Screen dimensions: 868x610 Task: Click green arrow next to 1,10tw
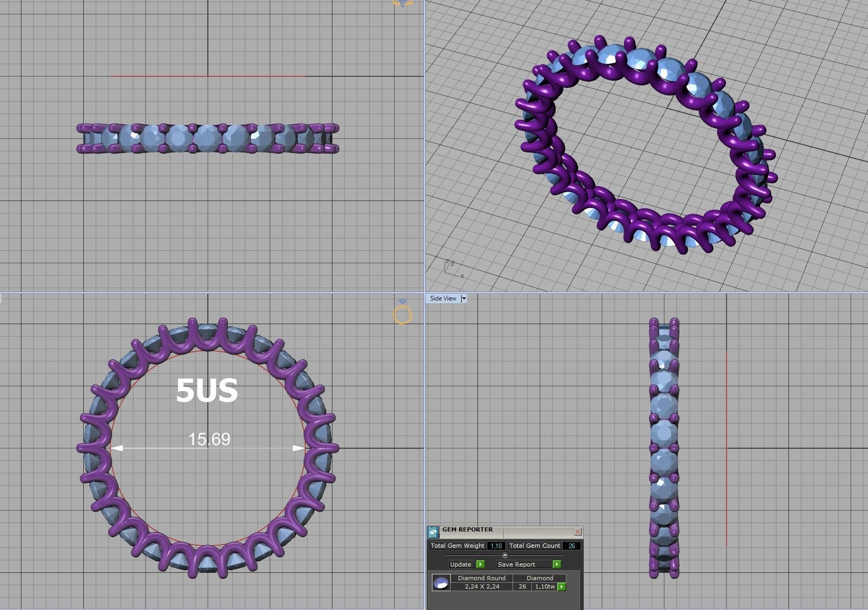pos(562,587)
